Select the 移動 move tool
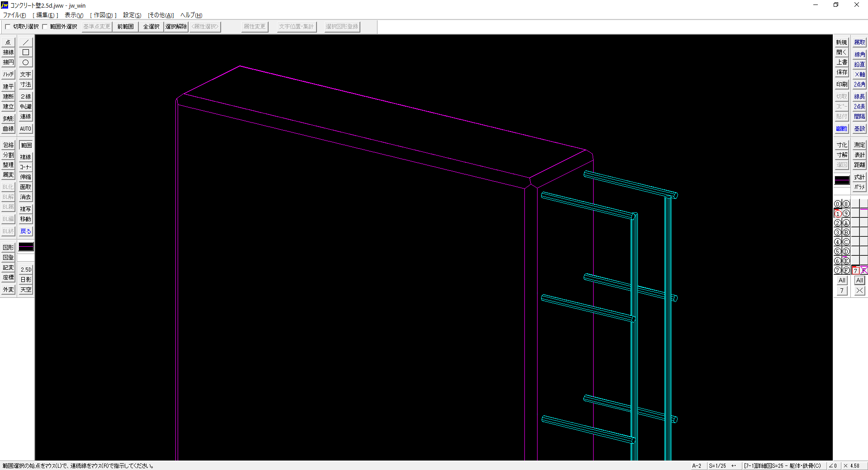 (26, 219)
